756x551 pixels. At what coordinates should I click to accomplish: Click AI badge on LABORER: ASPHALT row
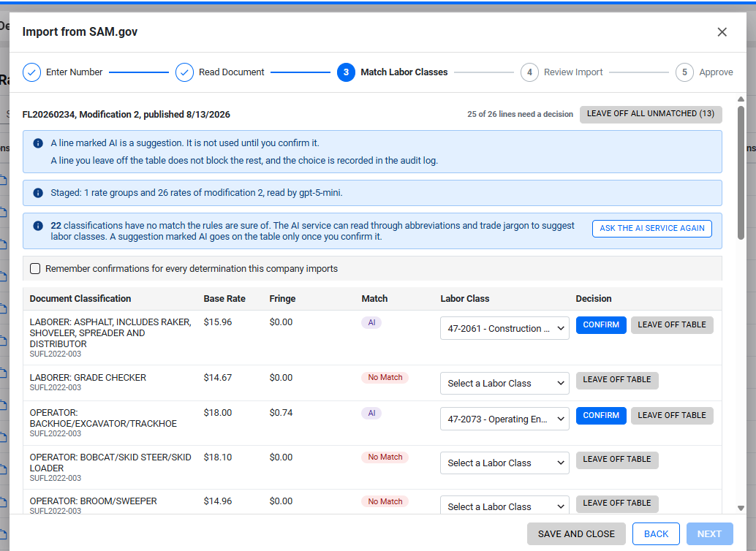point(371,322)
